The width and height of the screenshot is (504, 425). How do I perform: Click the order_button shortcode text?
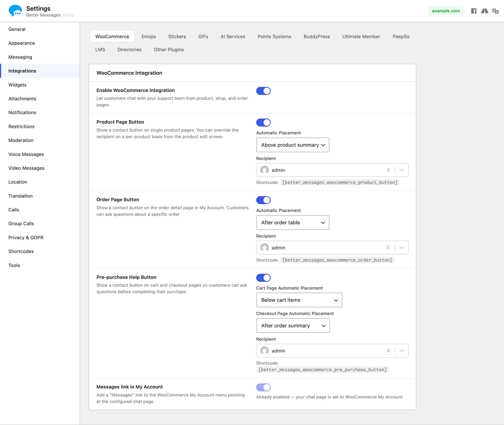click(337, 260)
